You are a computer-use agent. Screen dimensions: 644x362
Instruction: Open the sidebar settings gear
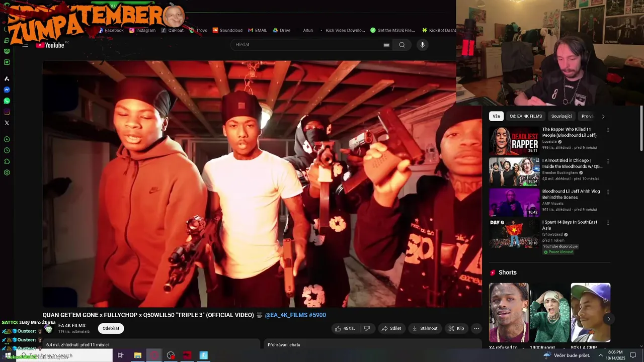tap(7, 172)
